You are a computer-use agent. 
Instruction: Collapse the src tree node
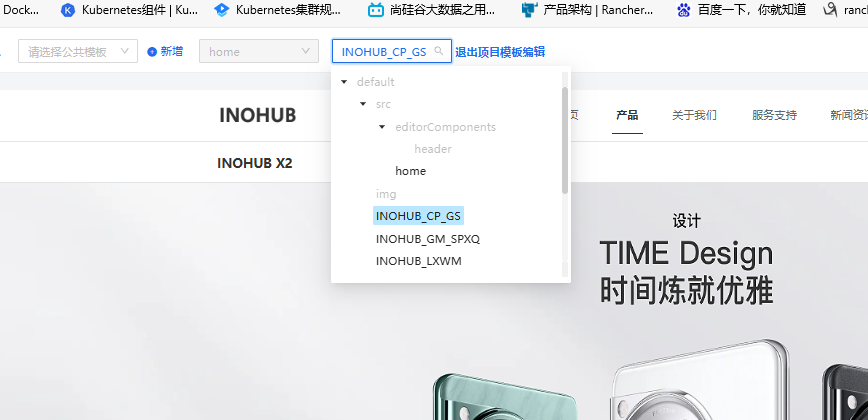[x=363, y=104]
